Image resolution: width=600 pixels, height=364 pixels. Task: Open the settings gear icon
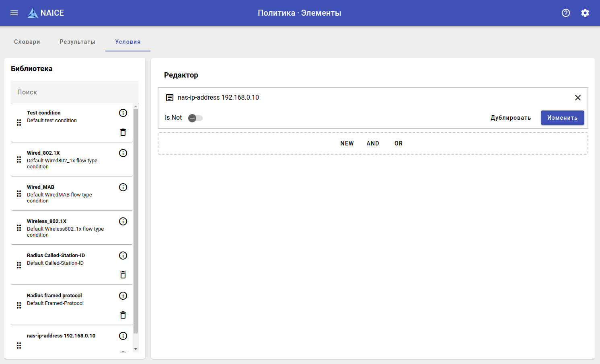point(585,13)
